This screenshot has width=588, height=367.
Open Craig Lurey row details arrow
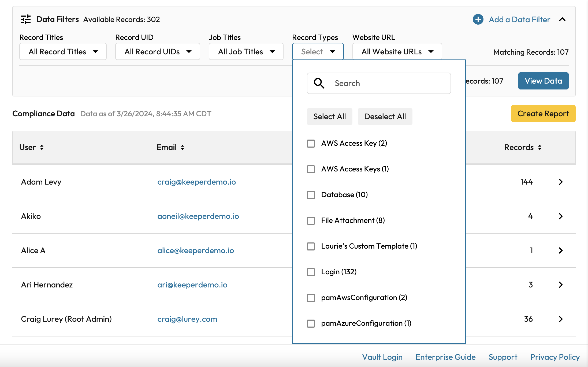[x=560, y=319]
